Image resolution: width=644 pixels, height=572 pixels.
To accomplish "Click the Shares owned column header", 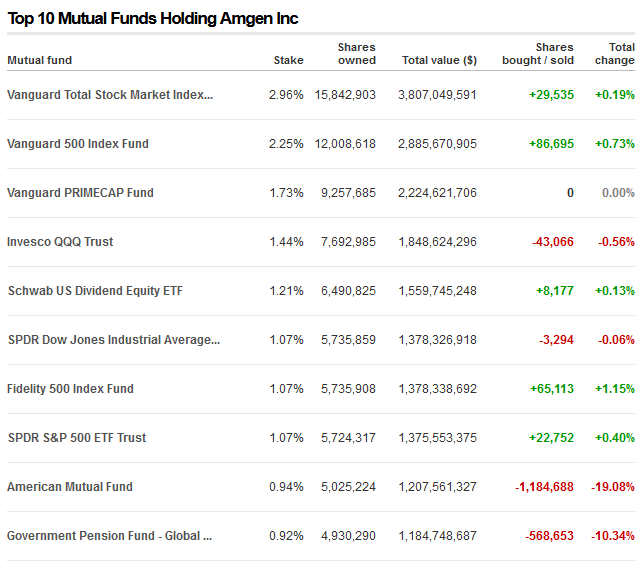I will (x=357, y=54).
